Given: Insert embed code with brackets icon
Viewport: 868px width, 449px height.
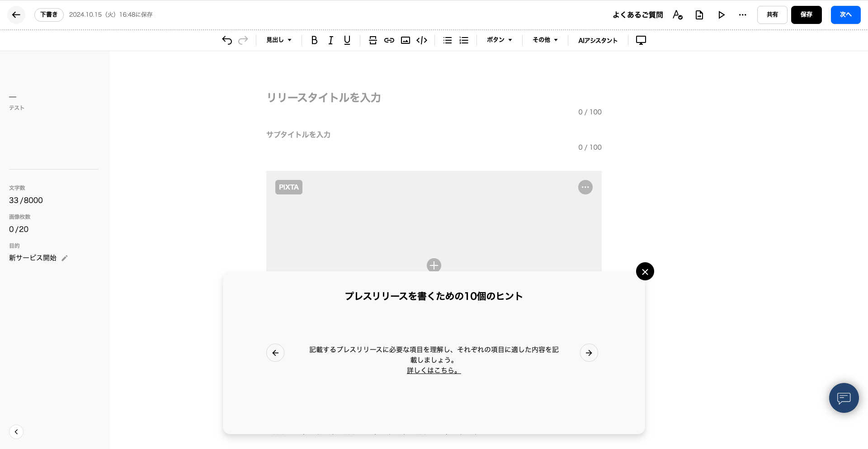Looking at the screenshot, I should point(422,40).
